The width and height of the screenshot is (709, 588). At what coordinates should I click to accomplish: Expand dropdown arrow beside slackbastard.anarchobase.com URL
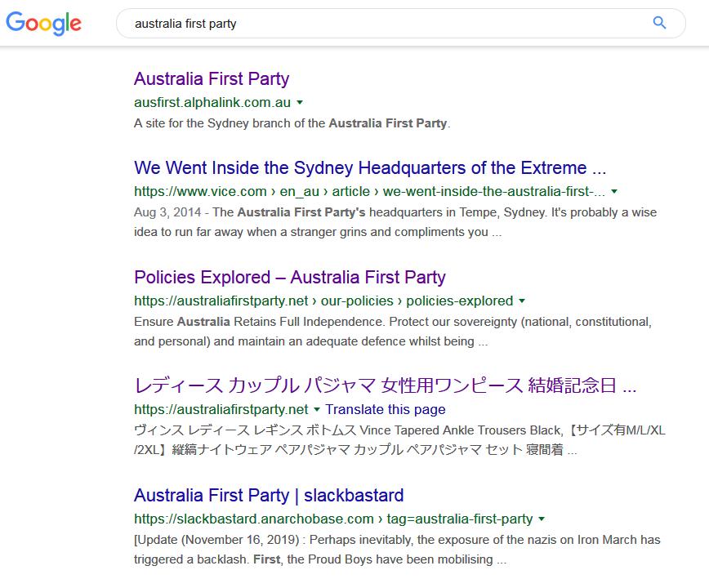coord(542,519)
